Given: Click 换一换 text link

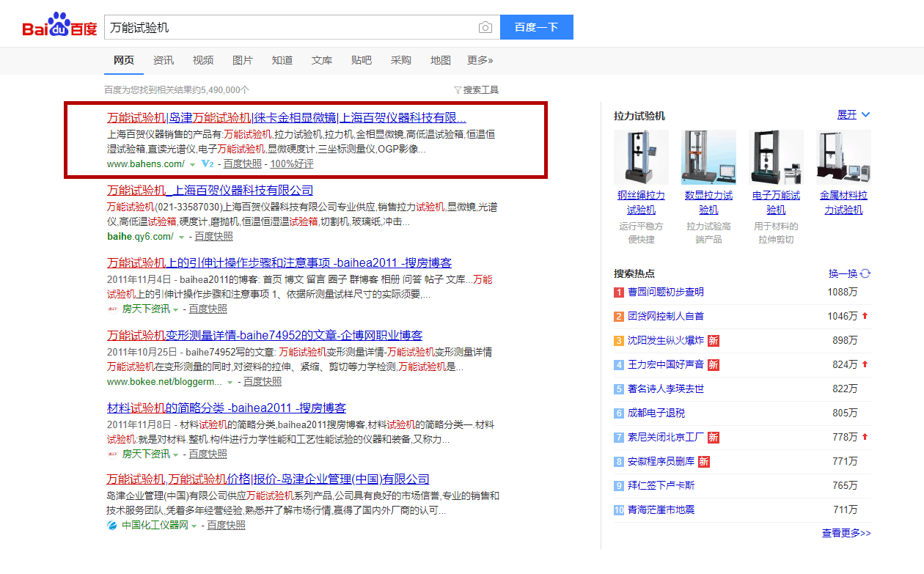Looking at the screenshot, I should point(843,273).
